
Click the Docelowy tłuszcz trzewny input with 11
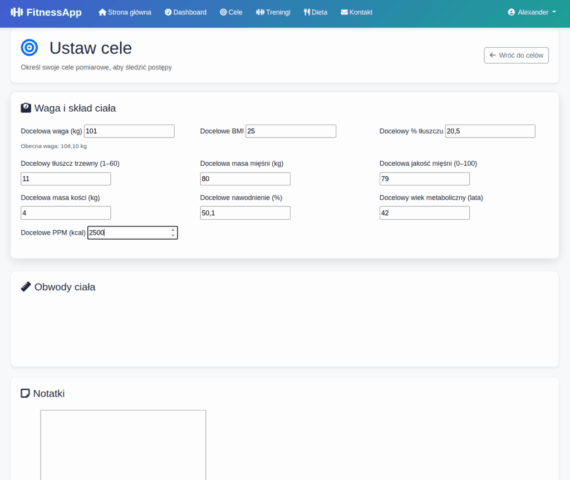66,179
